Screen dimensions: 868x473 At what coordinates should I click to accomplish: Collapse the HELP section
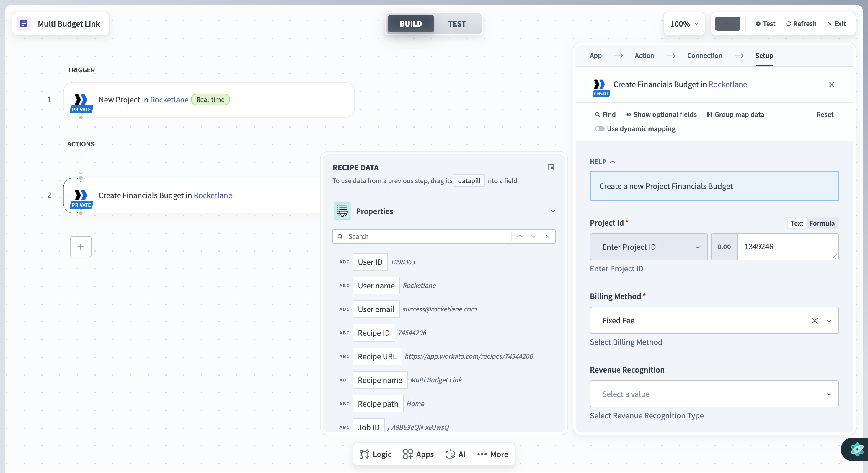point(602,162)
